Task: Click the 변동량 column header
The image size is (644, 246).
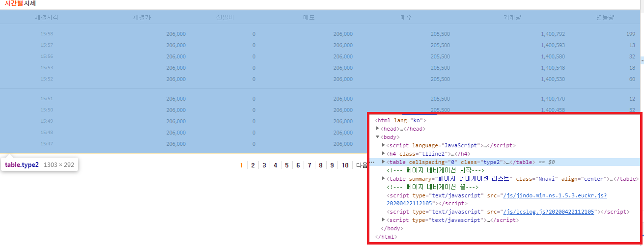Action: [x=605, y=17]
